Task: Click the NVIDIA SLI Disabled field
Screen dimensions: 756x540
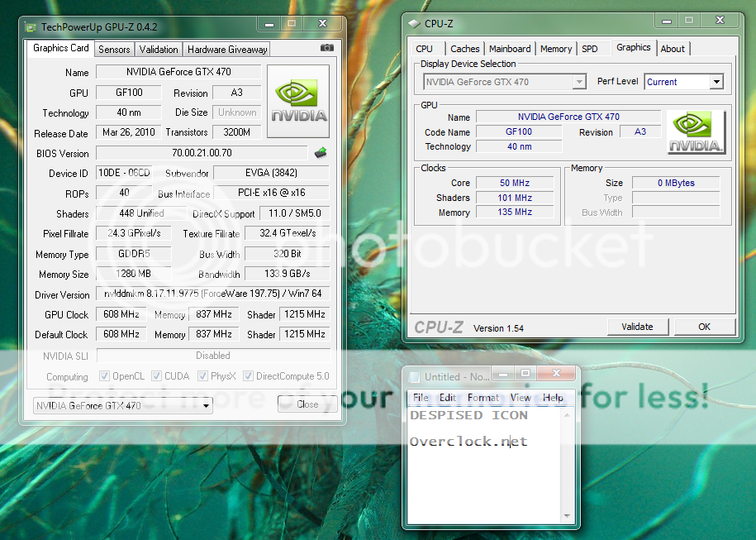Action: tap(213, 356)
